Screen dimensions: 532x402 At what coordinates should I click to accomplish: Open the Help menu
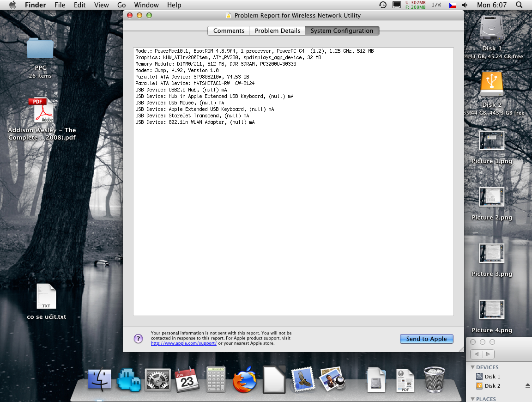coord(174,5)
